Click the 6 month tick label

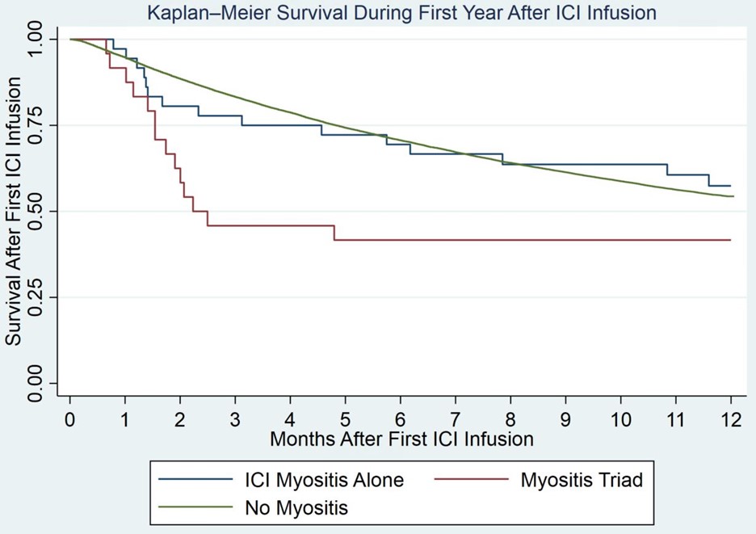click(401, 420)
